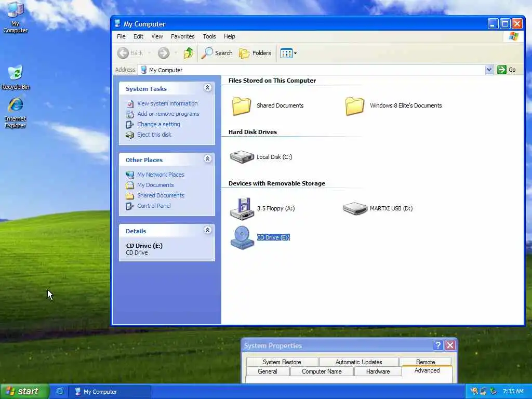Open My Documents link in sidebar

tap(155, 185)
